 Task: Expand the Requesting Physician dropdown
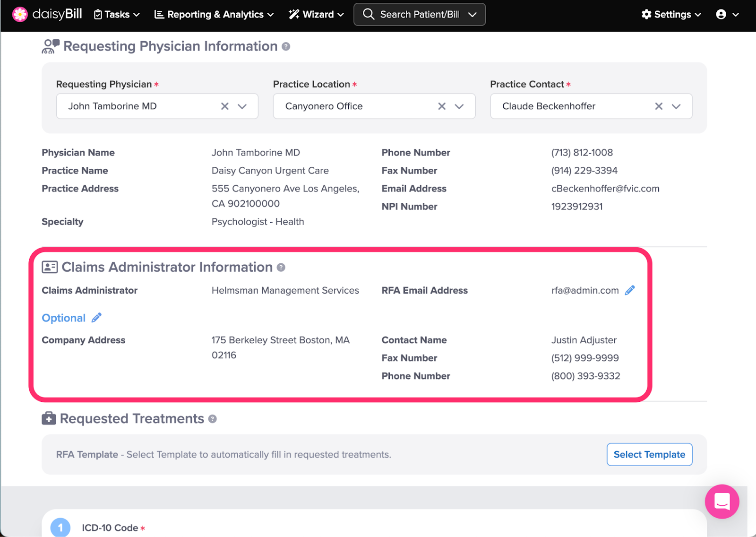pos(242,106)
